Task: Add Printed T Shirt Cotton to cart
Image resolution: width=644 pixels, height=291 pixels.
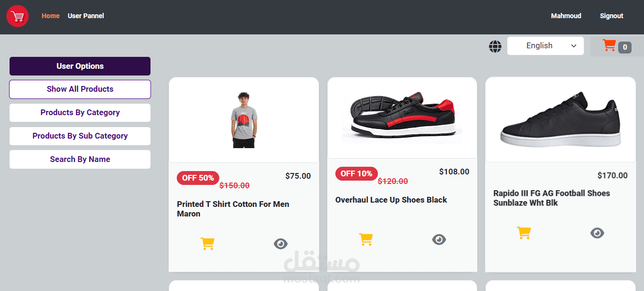Action: [x=207, y=243]
